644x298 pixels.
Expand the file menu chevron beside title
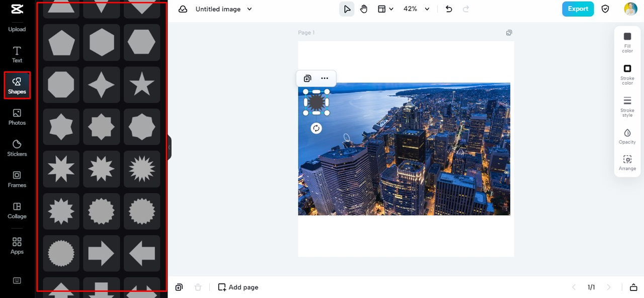[x=250, y=9]
